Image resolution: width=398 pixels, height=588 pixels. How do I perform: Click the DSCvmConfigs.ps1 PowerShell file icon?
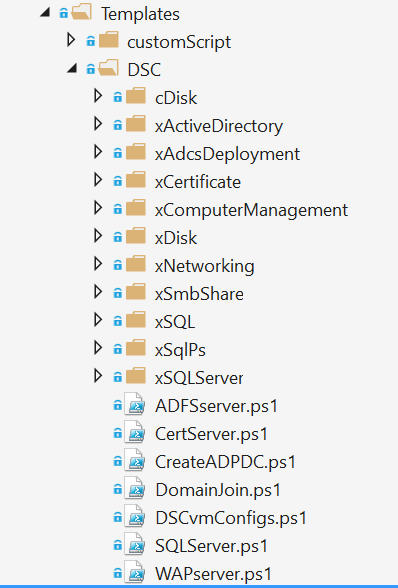pyautogui.click(x=135, y=516)
